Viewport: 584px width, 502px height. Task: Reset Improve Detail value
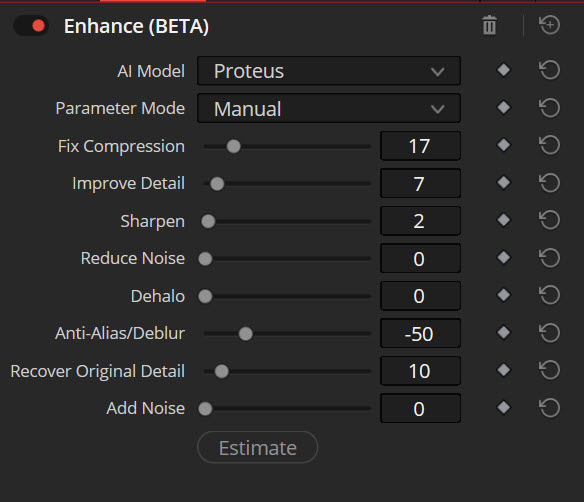click(549, 182)
